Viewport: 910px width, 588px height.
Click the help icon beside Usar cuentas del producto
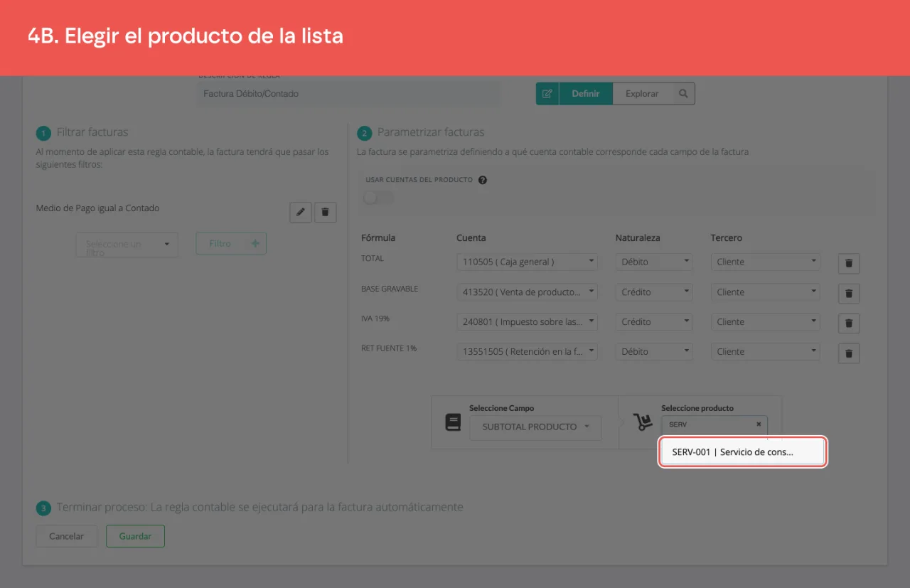pyautogui.click(x=483, y=180)
